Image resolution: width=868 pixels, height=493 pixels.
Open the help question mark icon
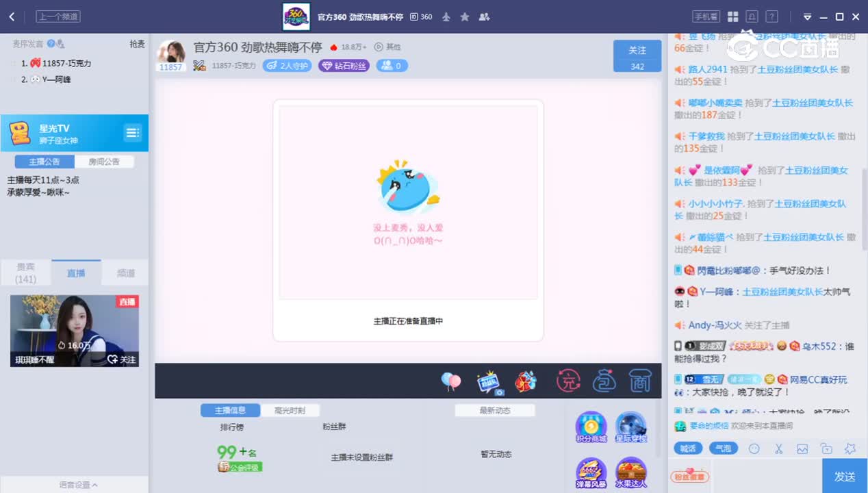tap(771, 16)
